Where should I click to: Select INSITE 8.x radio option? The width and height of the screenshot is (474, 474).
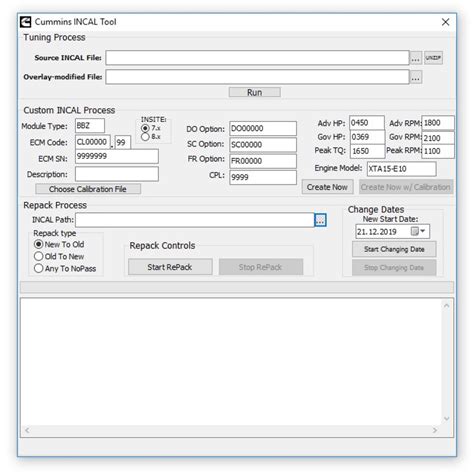pos(145,137)
